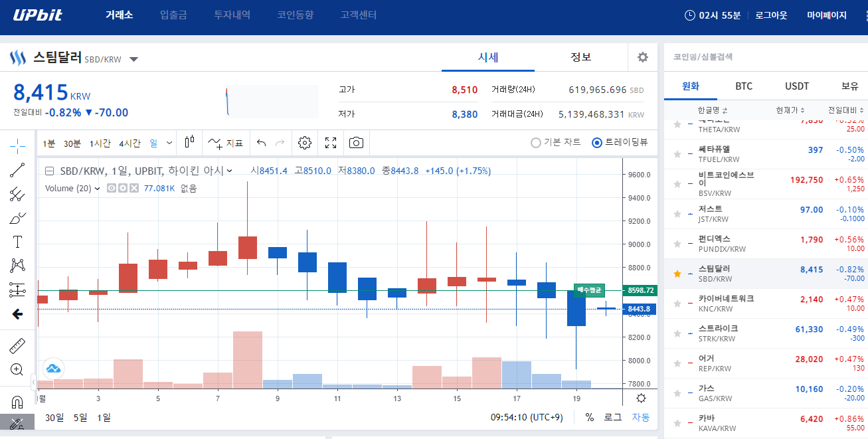Expand the Volume (20) indicator dropdown
Viewport: 868px width, 439px height.
pos(97,189)
